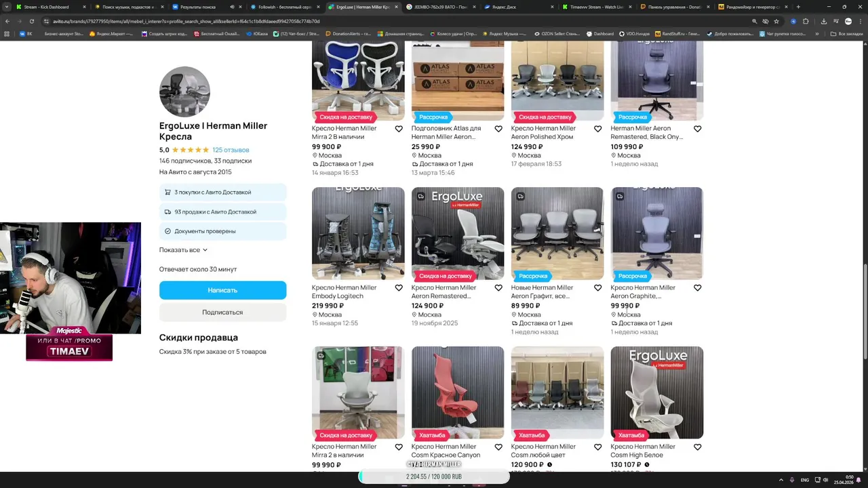Favorite the Aeron Polished Хром listing
The height and width of the screenshot is (488, 868).
(598, 129)
